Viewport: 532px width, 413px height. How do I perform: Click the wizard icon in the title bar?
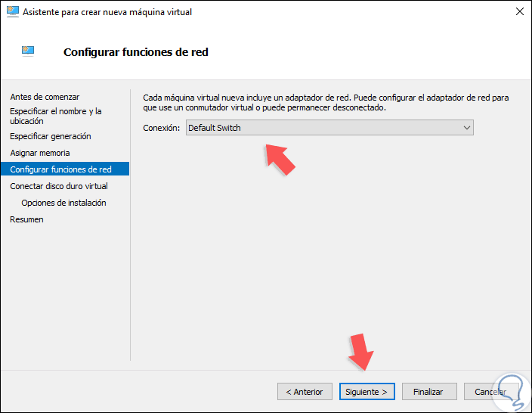14,12
